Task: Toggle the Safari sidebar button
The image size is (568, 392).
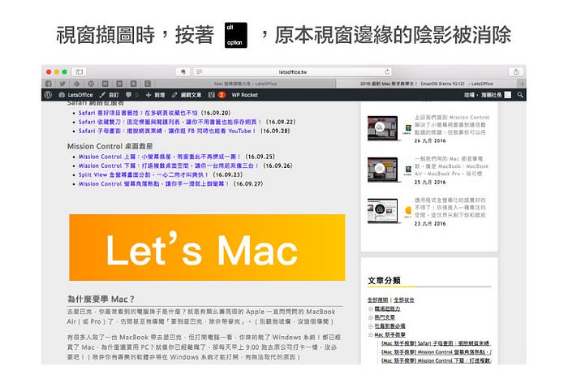Action: pyautogui.click(x=80, y=71)
